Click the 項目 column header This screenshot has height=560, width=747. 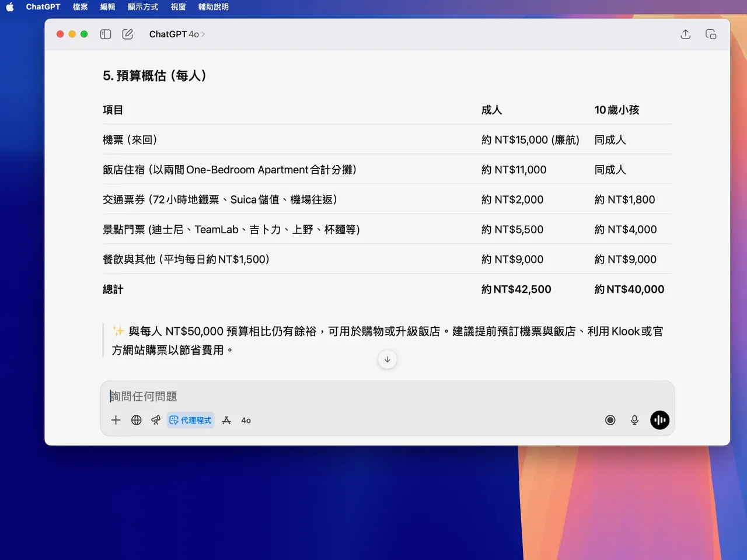[113, 110]
